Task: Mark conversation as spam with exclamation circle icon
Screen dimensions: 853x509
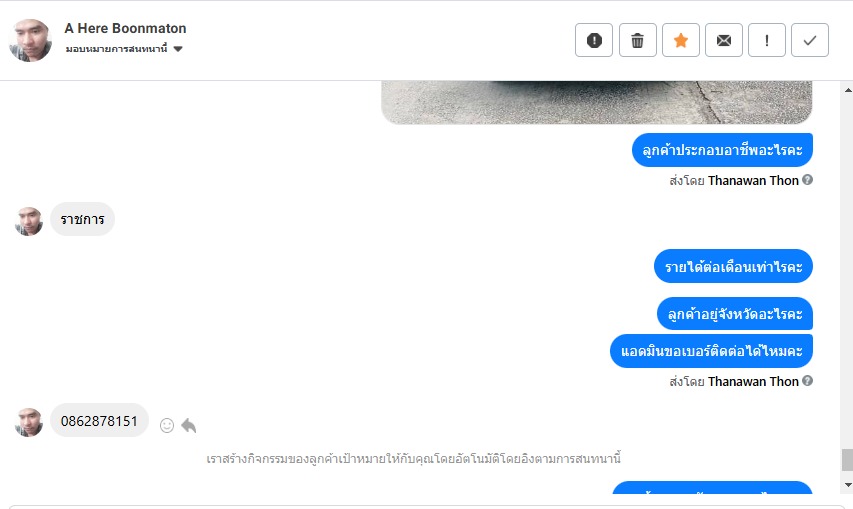Action: tap(594, 40)
